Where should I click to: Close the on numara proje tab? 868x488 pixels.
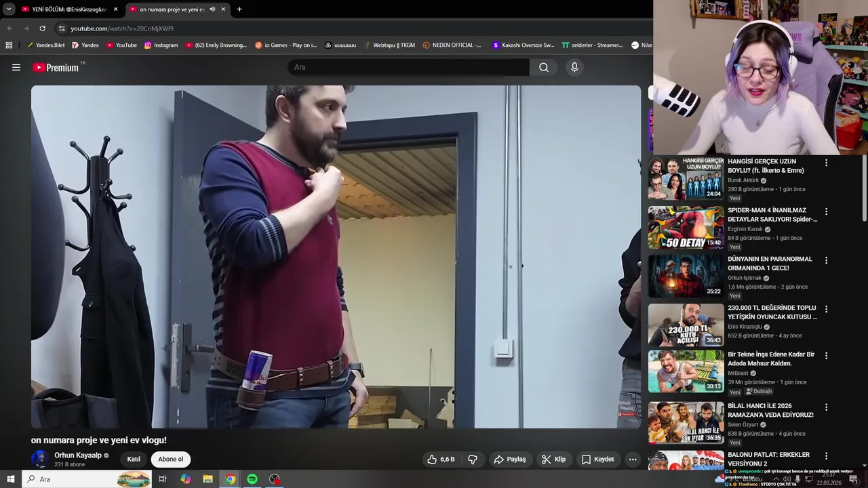tap(223, 9)
